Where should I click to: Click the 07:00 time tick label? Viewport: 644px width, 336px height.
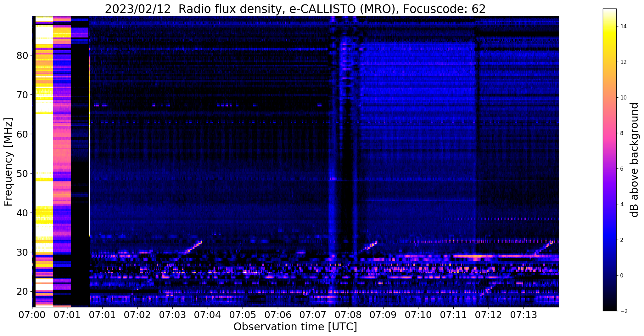[x=32, y=315]
